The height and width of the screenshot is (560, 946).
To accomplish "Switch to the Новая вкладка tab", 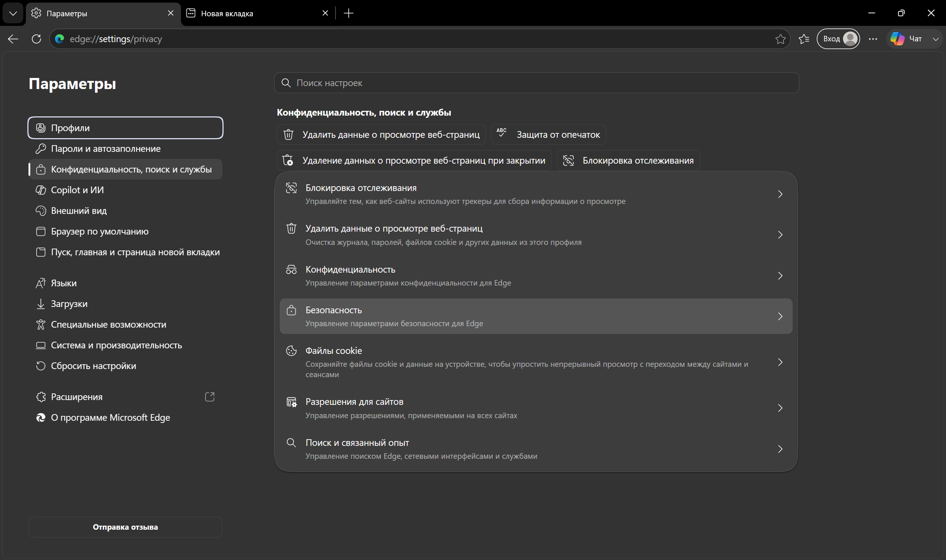I will click(x=257, y=13).
